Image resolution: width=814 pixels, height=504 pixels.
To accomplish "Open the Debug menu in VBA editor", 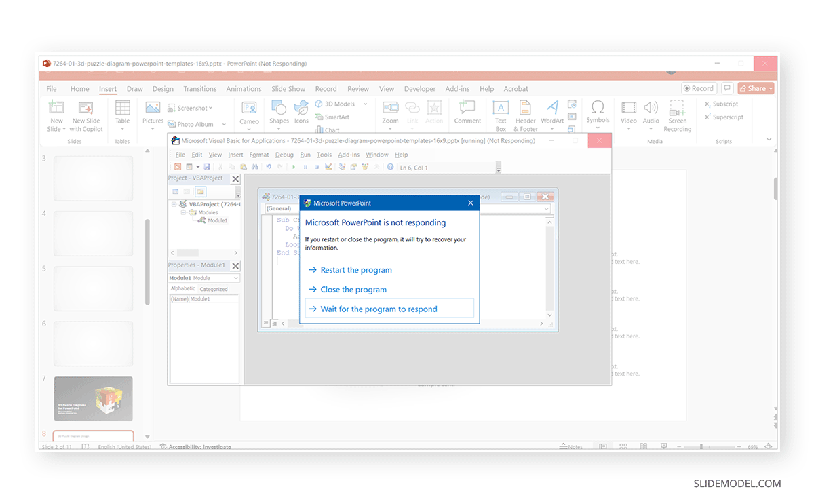I will [284, 154].
